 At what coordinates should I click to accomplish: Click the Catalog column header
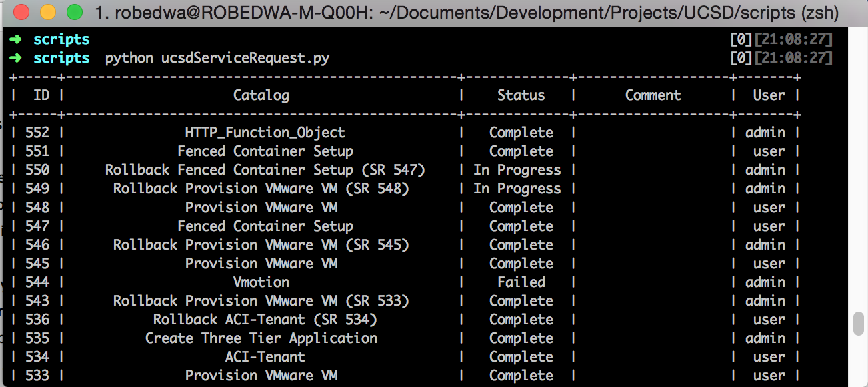(261, 95)
